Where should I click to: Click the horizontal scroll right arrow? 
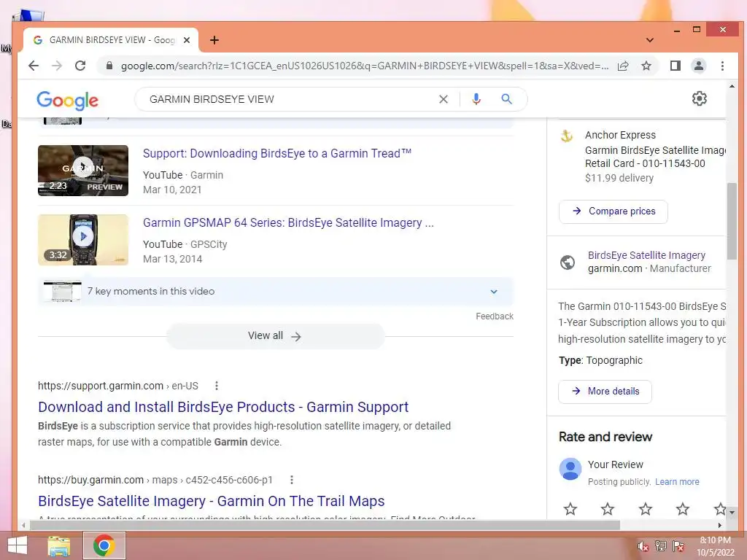(720, 525)
